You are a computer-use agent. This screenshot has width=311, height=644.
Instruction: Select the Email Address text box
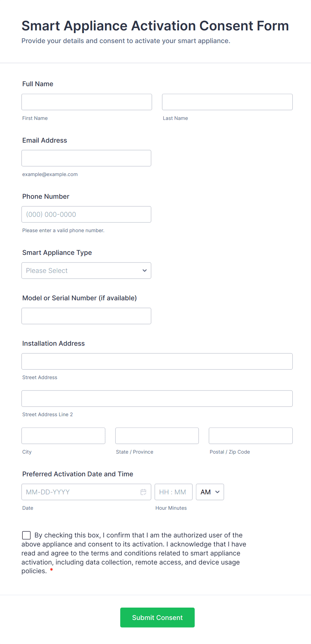click(x=86, y=158)
